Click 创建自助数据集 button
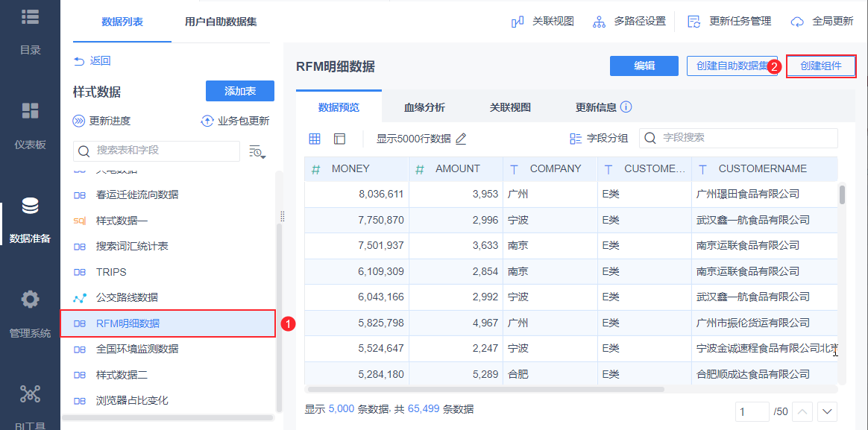Image resolution: width=868 pixels, height=430 pixels. pos(732,66)
